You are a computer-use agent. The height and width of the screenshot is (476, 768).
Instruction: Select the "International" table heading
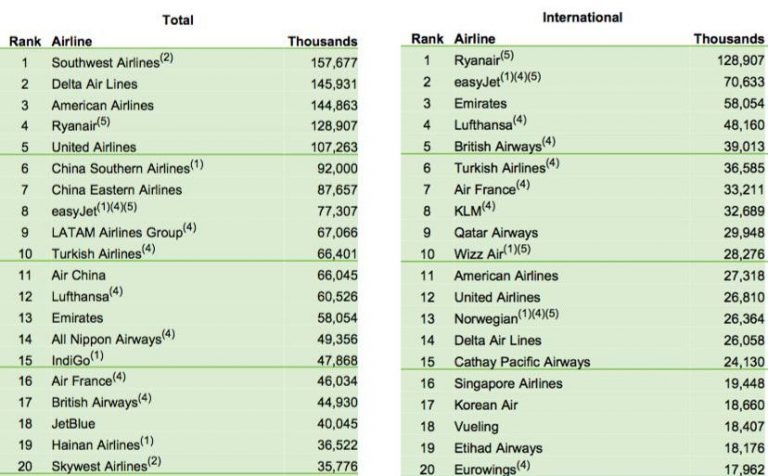(x=582, y=18)
